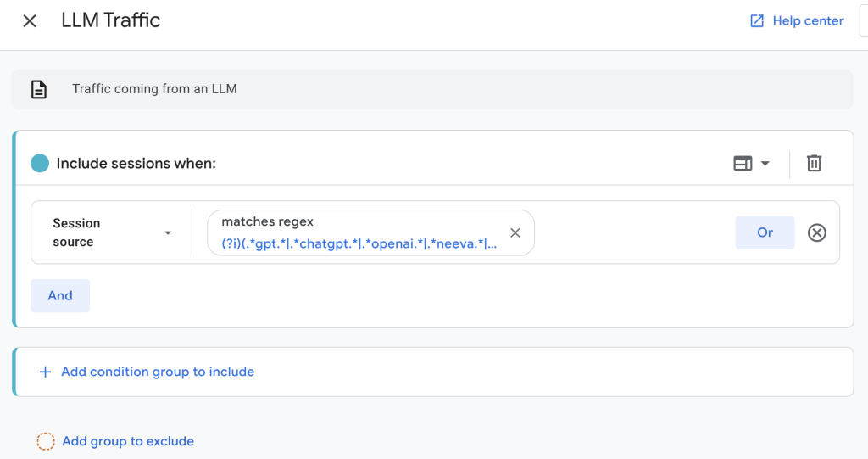This screenshot has height=459, width=868.
Task: Click the plus icon to add a condition group
Action: click(x=45, y=372)
